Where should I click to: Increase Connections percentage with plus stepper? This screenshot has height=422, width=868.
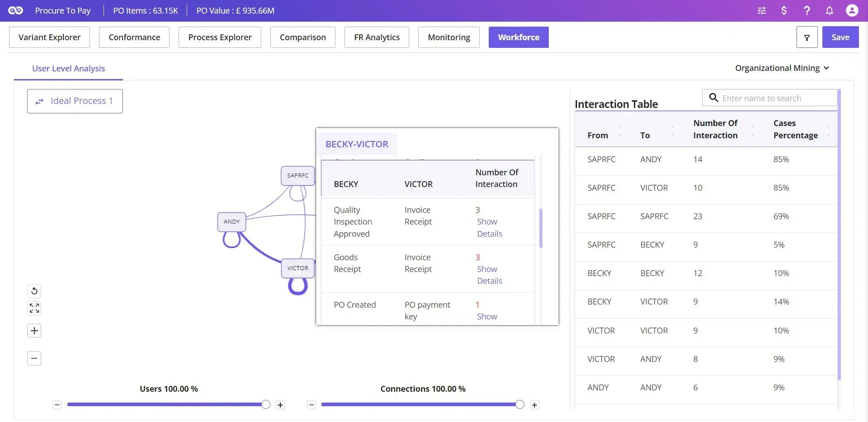535,405
